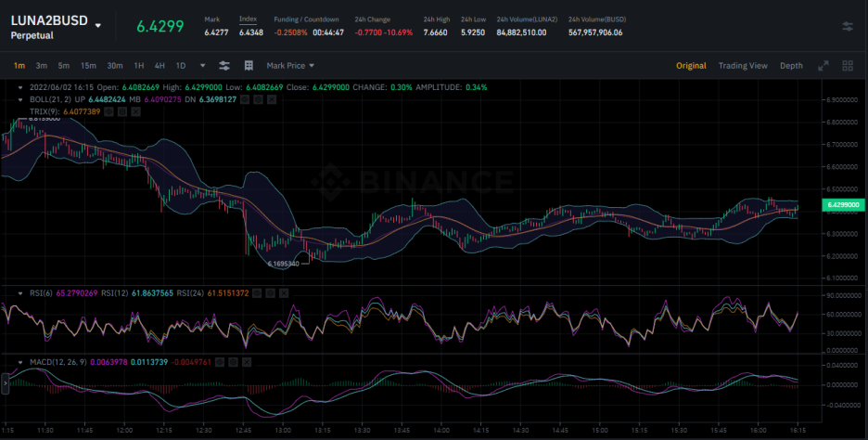The image size is (868, 440).
Task: Click 24h Volume 567,957,906.06
Action: tap(595, 32)
